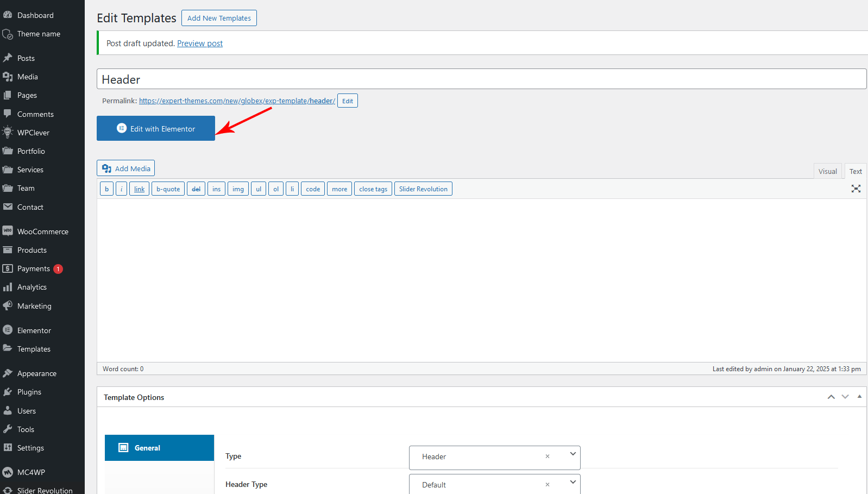
Task: Open the Plugins sidebar item
Action: (x=29, y=392)
